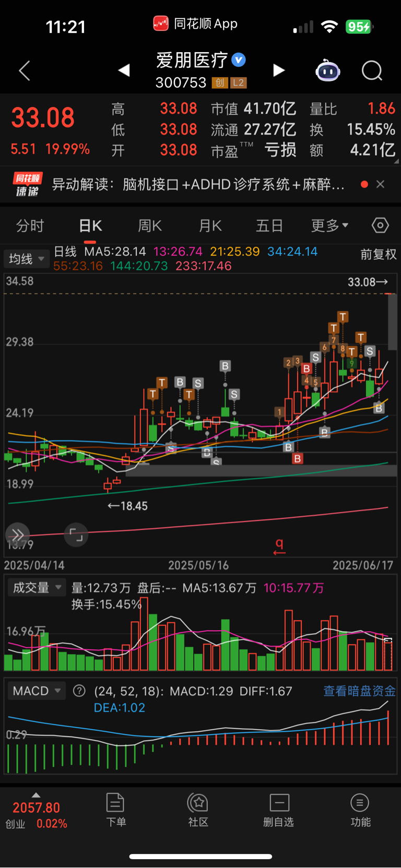Tap the 同花顺速递 logo
This screenshot has width=401, height=868.
click(27, 185)
